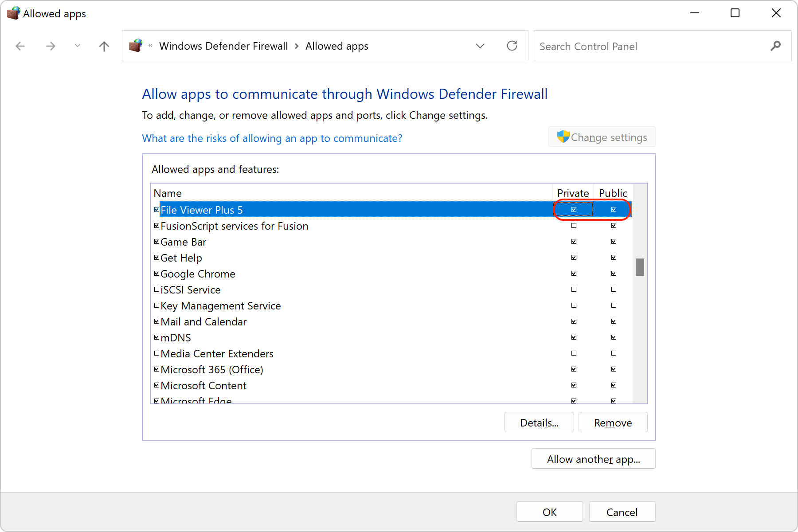The height and width of the screenshot is (532, 798).
Task: Toggle File Viewer Plus 5 Public checkbox
Action: pos(614,210)
